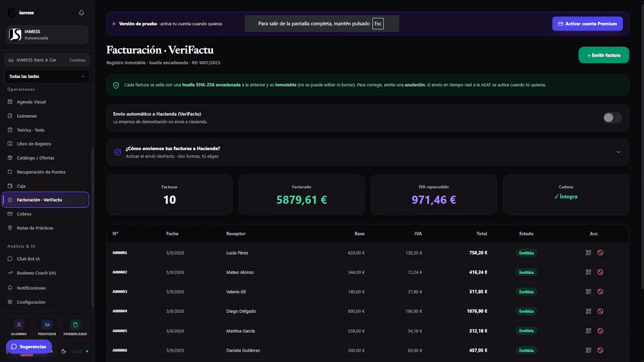The height and width of the screenshot is (362, 644).
Task: Click the 'Cadena Íntegra' status card
Action: pyautogui.click(x=566, y=195)
